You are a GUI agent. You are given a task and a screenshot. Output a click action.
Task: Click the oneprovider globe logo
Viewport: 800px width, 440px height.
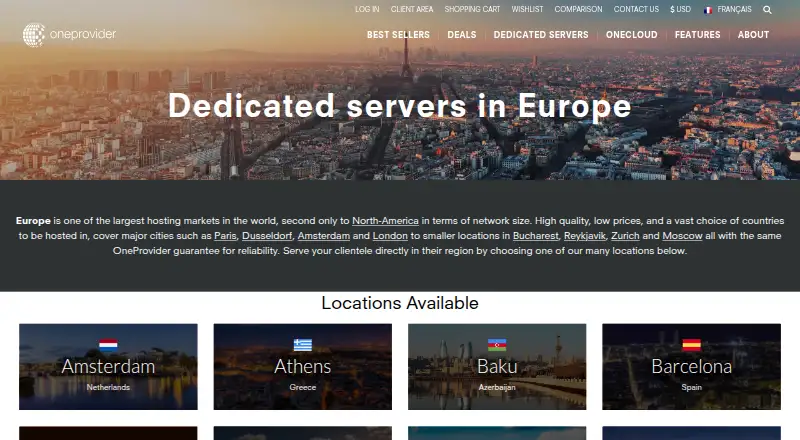point(34,35)
